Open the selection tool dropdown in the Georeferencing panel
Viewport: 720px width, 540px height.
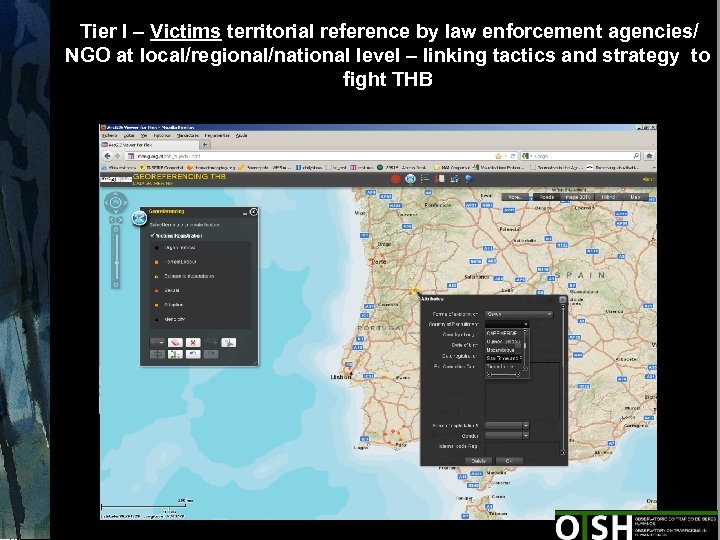click(x=157, y=343)
